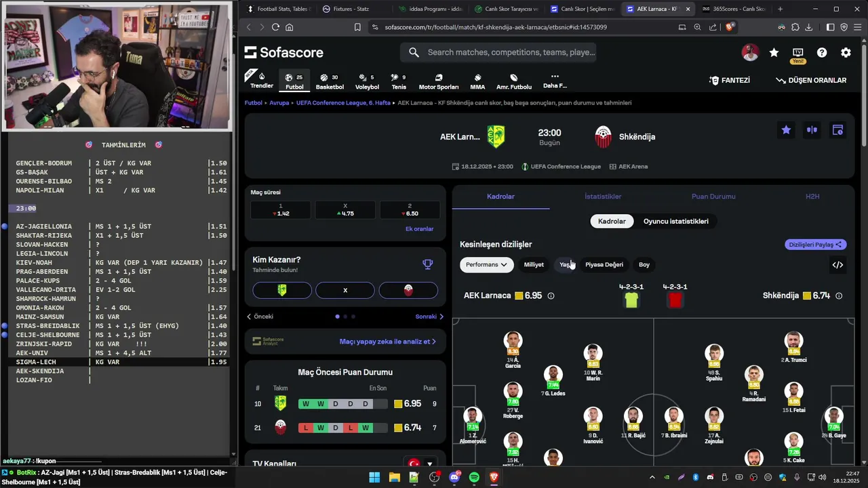The image size is (868, 488).
Task: Switch to the H2H tab
Action: click(x=812, y=197)
